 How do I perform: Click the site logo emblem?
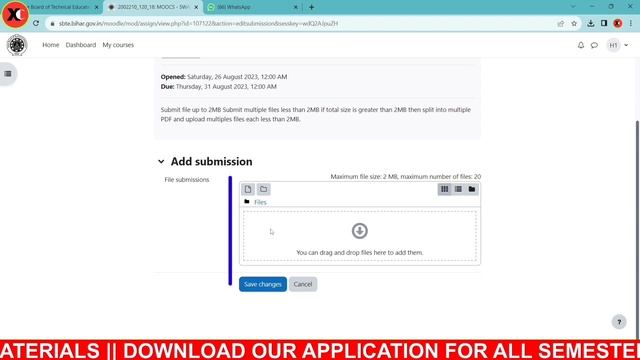17,45
